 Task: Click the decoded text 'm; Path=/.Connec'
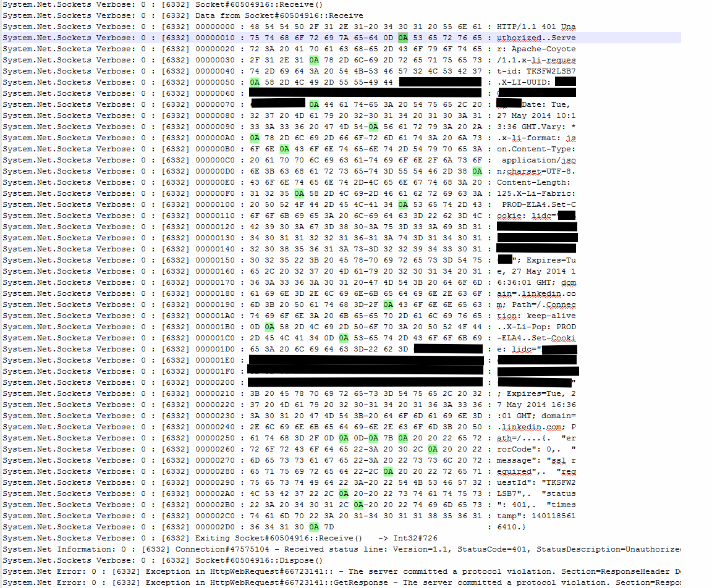536,304
